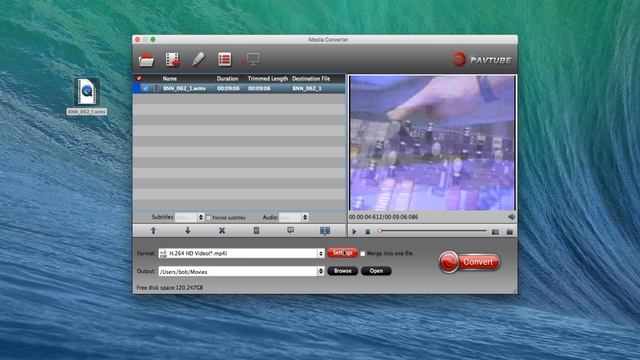Click the BNN_062_1 destination file cell
The width and height of the screenshot is (640, 360).
pos(307,88)
